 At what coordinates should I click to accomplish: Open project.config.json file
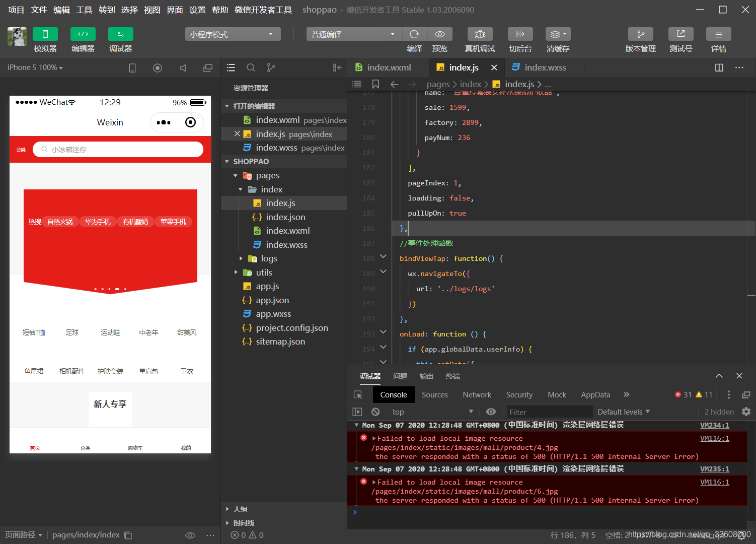(x=284, y=328)
